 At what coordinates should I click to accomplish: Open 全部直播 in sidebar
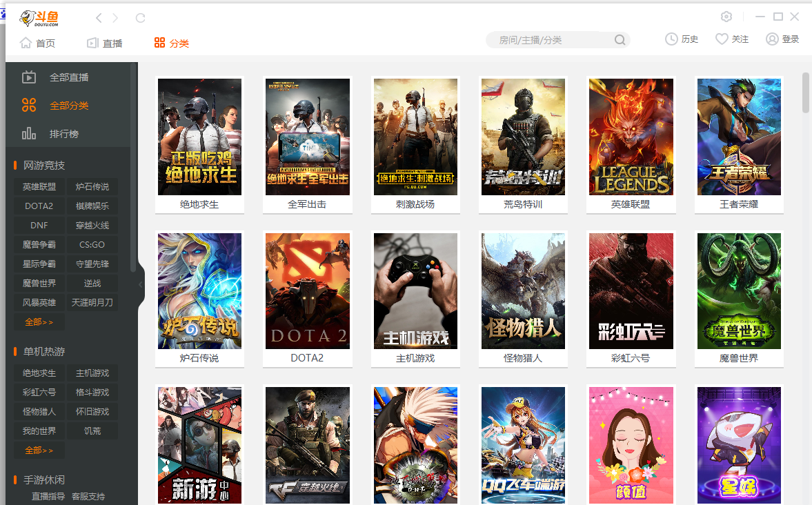click(68, 77)
